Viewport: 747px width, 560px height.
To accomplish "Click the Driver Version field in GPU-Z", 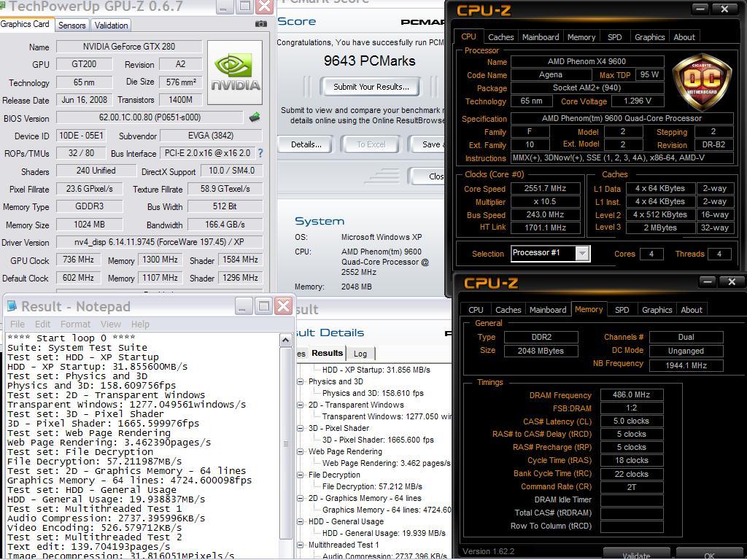I will [x=159, y=242].
